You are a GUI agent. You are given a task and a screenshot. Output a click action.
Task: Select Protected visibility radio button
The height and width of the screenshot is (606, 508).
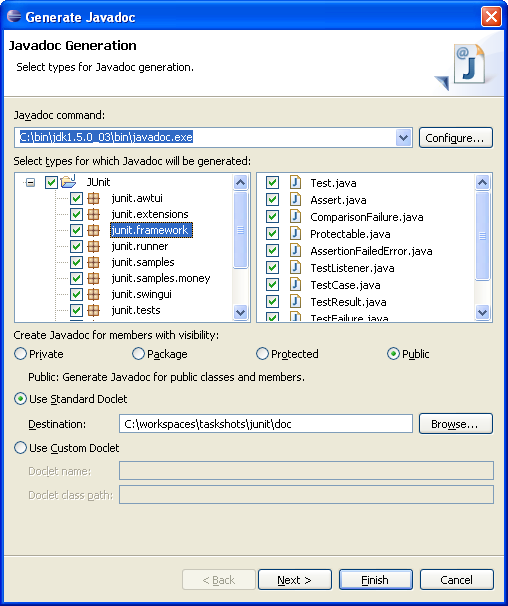coord(262,354)
